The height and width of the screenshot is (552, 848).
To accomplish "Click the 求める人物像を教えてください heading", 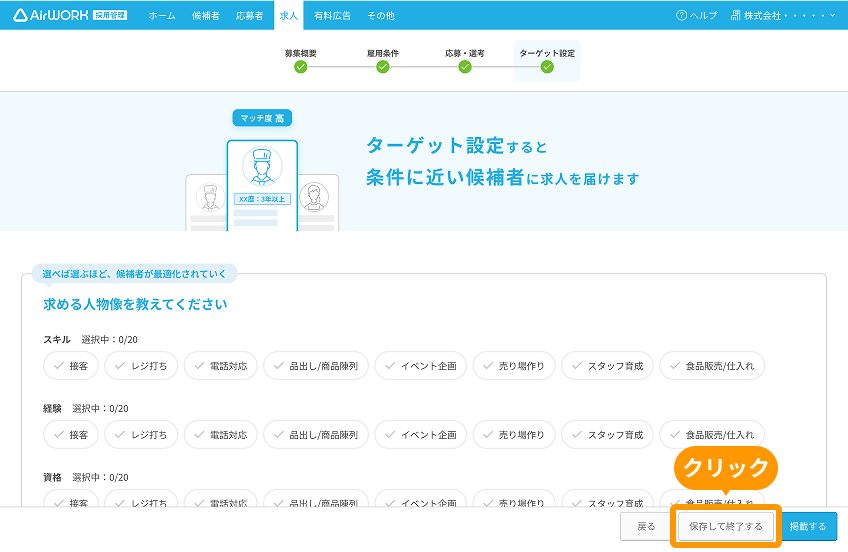I will coord(135,304).
